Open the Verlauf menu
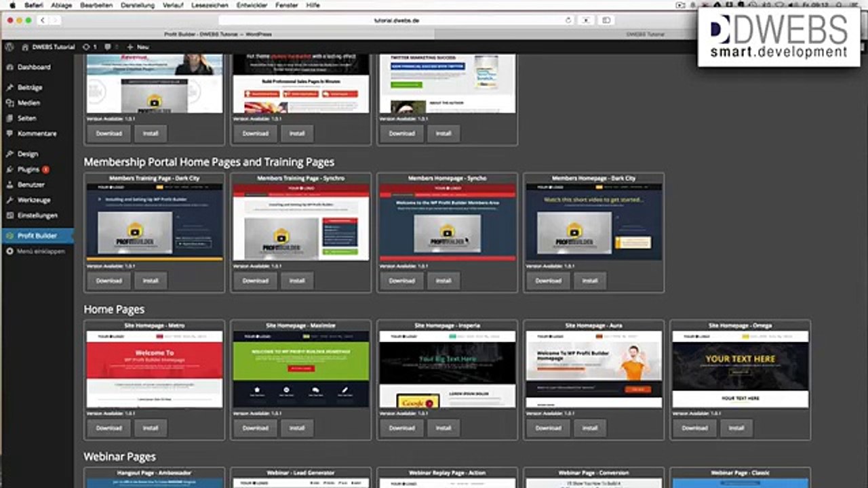This screenshot has width=868, height=488. (173, 5)
